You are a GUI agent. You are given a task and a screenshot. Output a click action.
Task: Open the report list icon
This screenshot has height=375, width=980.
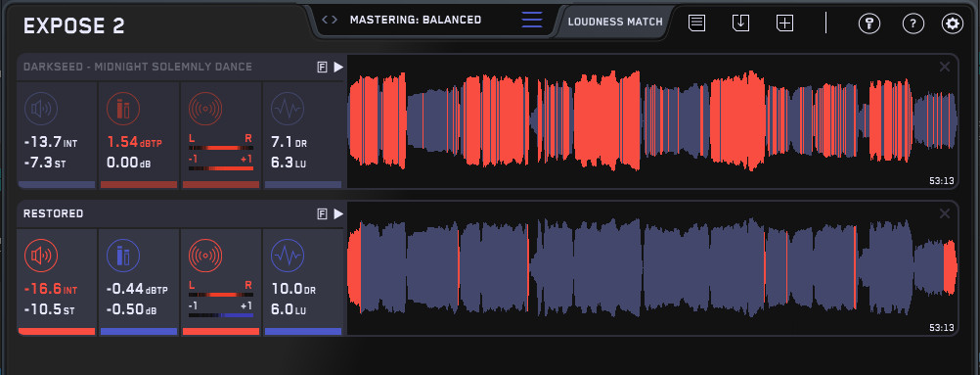pos(697,23)
